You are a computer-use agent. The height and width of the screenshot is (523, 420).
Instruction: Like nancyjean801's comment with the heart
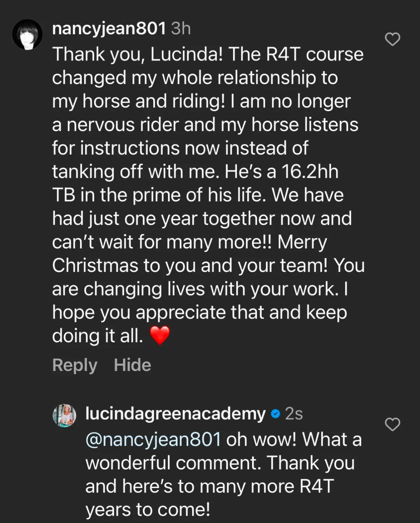point(392,39)
